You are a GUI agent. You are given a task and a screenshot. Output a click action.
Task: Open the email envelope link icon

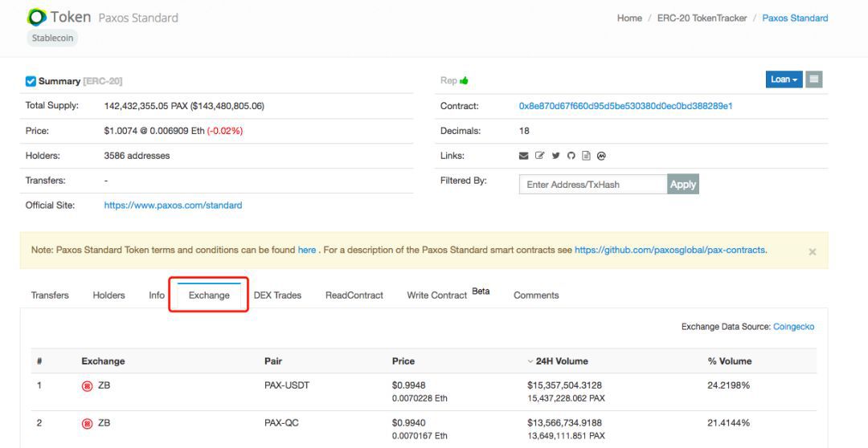click(x=524, y=156)
